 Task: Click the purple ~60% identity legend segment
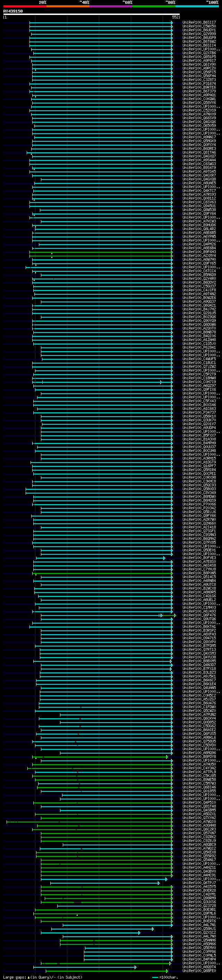click(x=111, y=6)
